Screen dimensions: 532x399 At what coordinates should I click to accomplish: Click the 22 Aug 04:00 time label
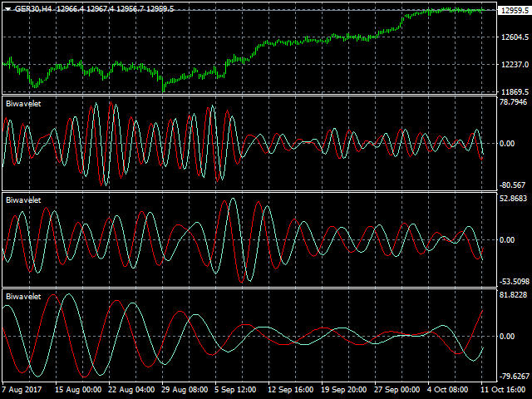click(x=131, y=390)
